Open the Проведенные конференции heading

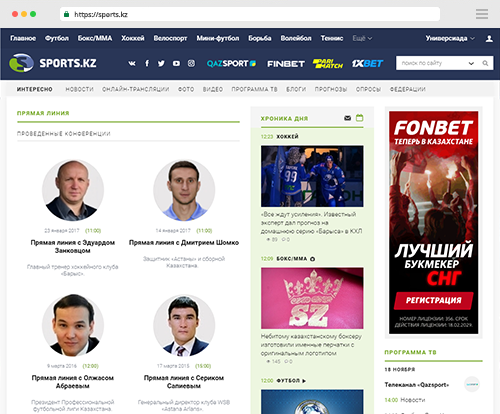(x=64, y=134)
